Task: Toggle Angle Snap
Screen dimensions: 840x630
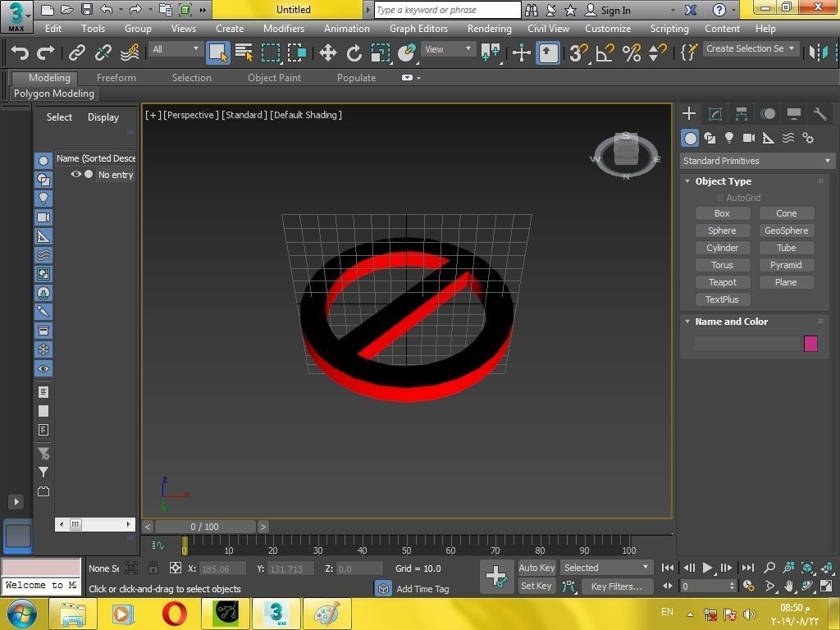Action: pos(605,52)
